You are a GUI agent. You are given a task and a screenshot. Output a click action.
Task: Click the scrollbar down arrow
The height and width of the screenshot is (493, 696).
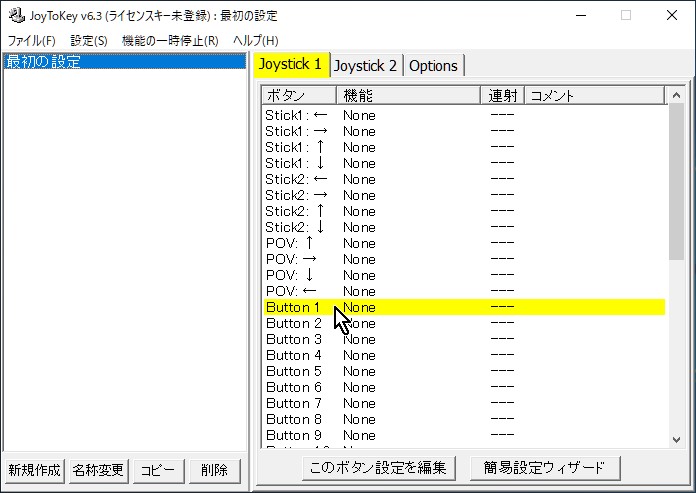(x=676, y=440)
